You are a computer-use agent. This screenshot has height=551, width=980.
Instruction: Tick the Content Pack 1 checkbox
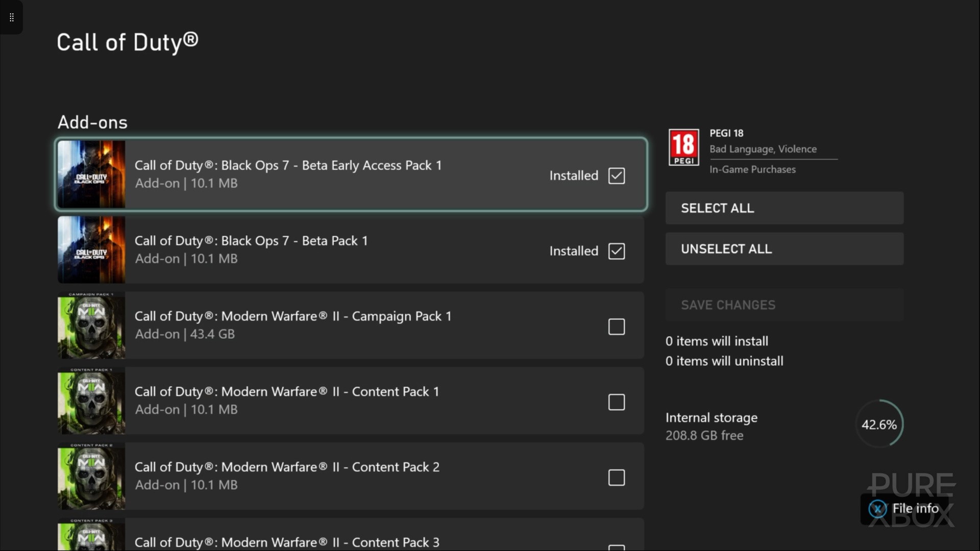click(x=616, y=402)
